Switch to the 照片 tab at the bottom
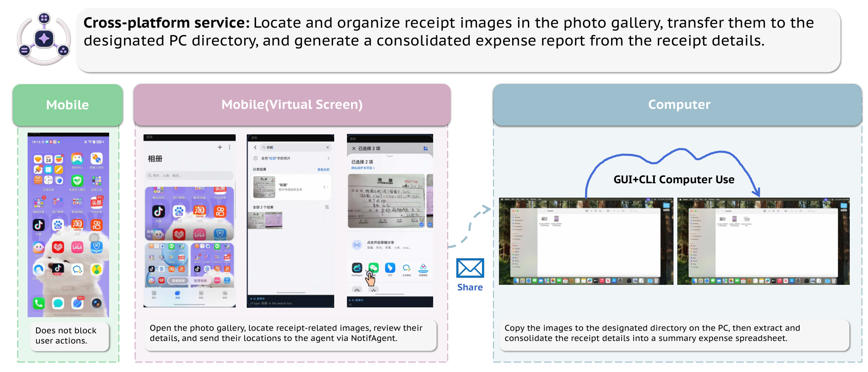Screen dimensions: 868x372 pyautogui.click(x=154, y=295)
